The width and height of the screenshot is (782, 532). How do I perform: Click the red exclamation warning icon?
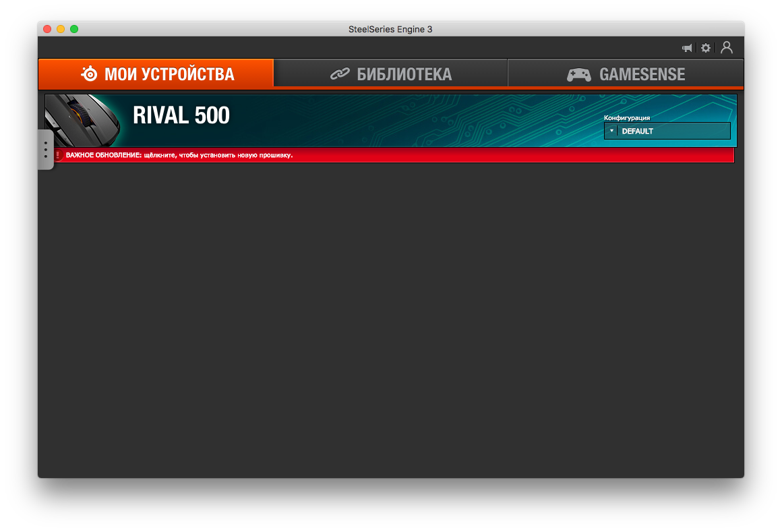(x=58, y=155)
